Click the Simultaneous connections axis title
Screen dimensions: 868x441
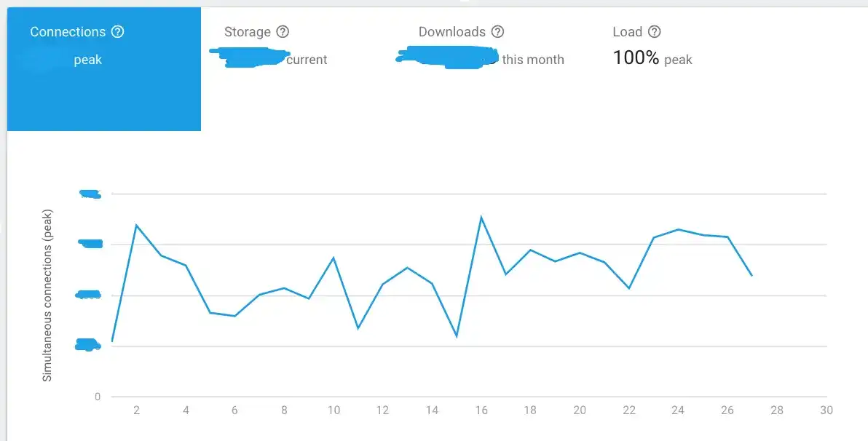[x=47, y=295]
